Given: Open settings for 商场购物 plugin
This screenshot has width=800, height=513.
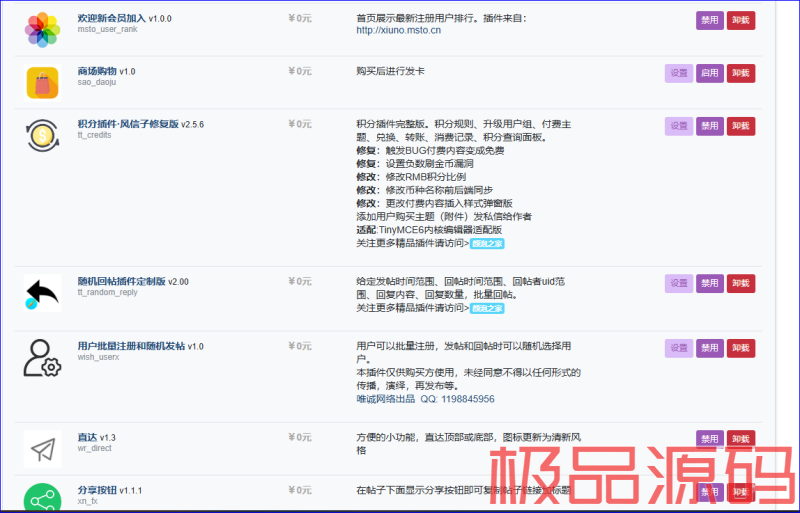Looking at the screenshot, I should pyautogui.click(x=679, y=73).
